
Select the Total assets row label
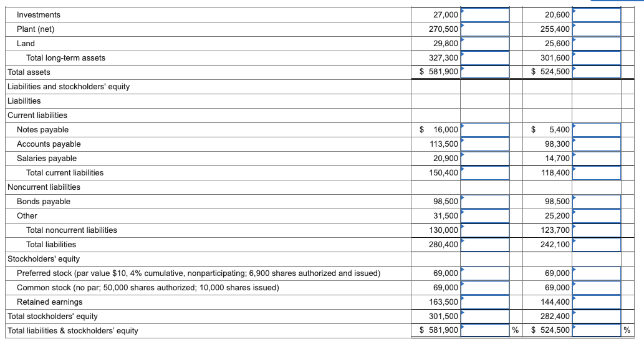pyautogui.click(x=29, y=72)
